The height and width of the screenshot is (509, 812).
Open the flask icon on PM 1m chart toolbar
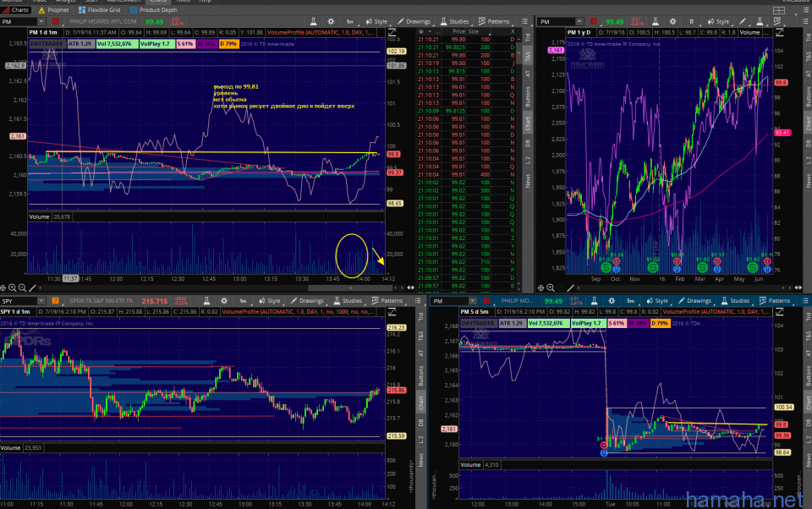tap(313, 21)
